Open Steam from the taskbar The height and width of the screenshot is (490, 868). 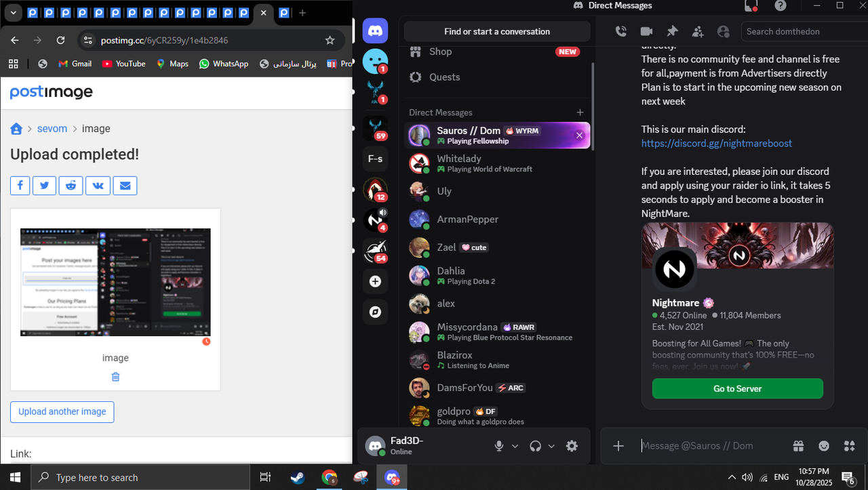click(x=298, y=477)
